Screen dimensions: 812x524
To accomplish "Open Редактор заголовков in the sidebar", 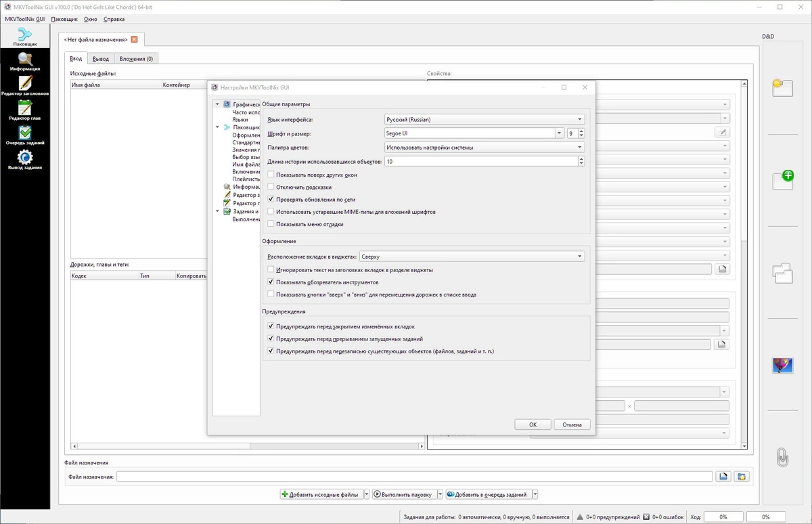I will (x=24, y=86).
